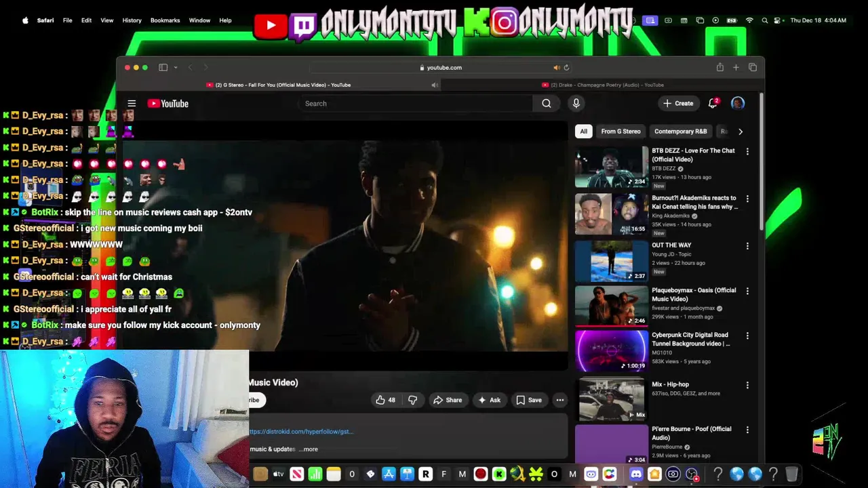Save the video with Save button
The image size is (868, 488).
[x=529, y=400]
